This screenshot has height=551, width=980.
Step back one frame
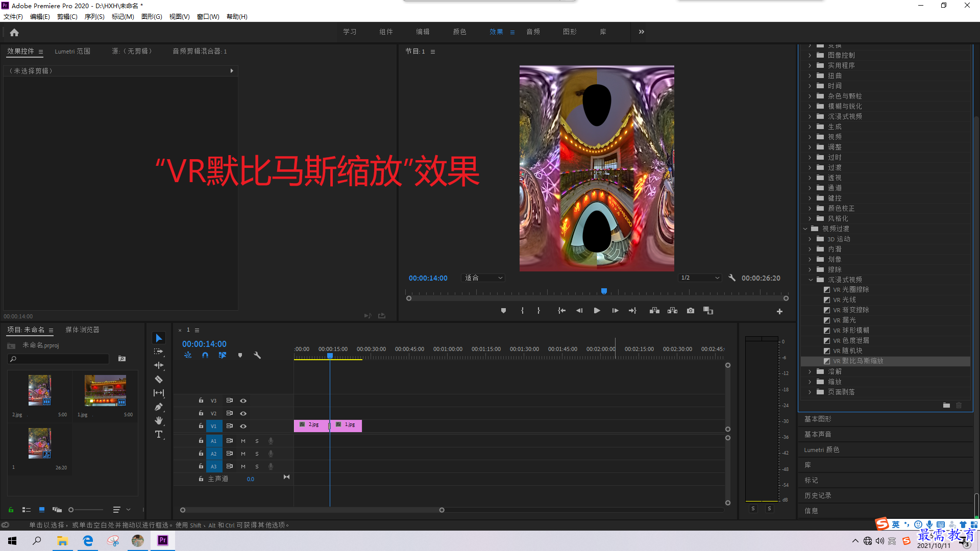[x=579, y=311]
